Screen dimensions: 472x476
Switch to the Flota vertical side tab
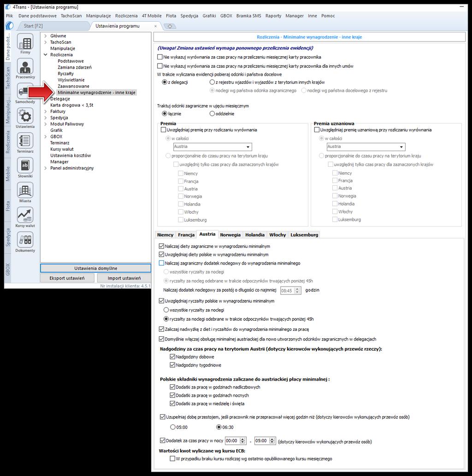(x=8, y=206)
